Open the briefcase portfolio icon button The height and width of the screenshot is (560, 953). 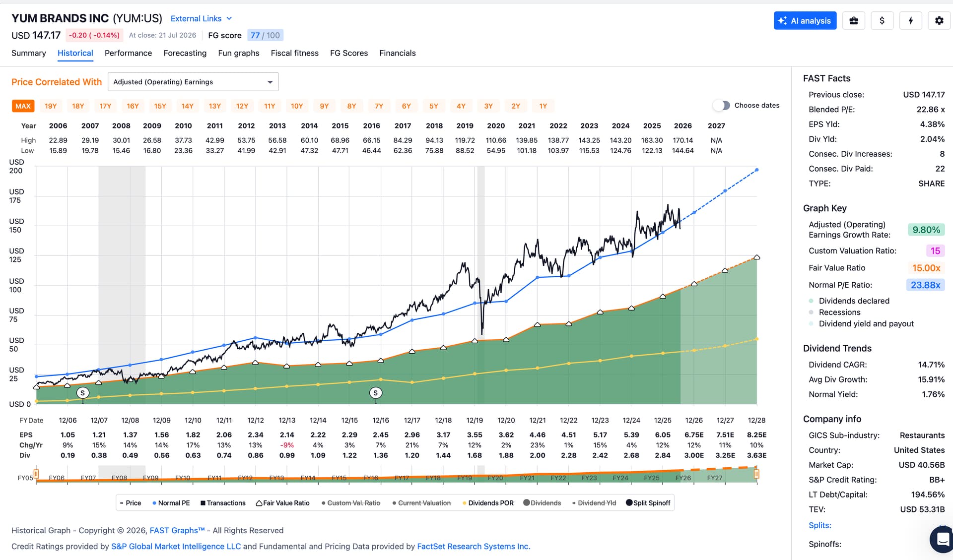pyautogui.click(x=854, y=20)
